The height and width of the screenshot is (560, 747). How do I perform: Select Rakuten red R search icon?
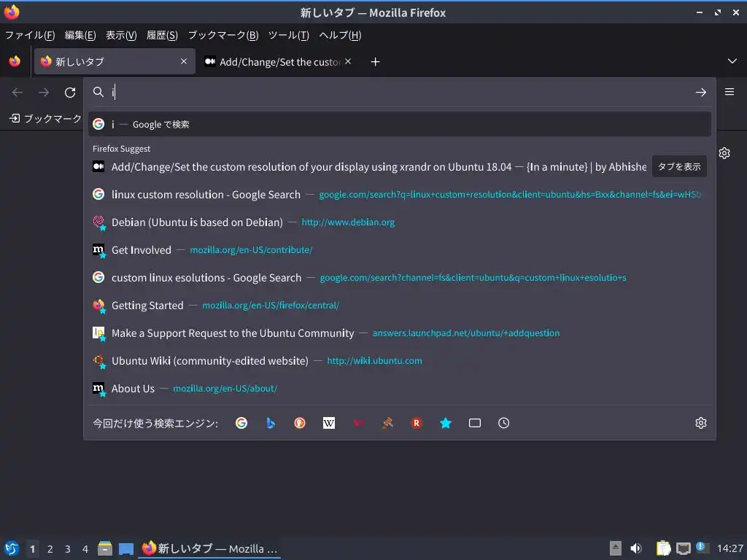[x=417, y=423]
